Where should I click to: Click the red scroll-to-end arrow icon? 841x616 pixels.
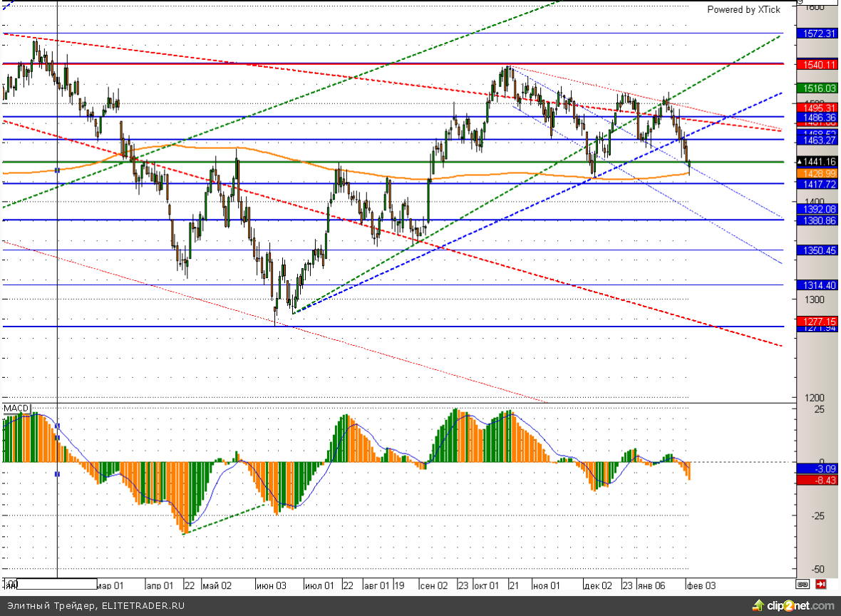tap(821, 585)
